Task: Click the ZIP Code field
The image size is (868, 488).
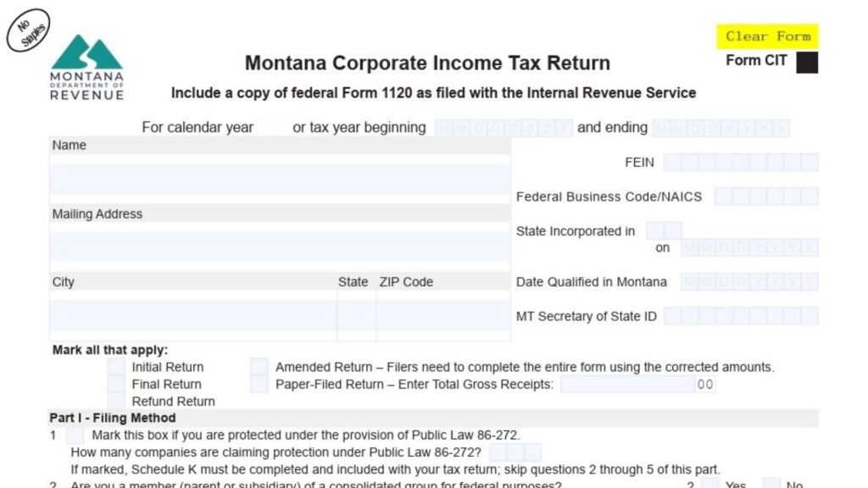Action: (x=441, y=312)
